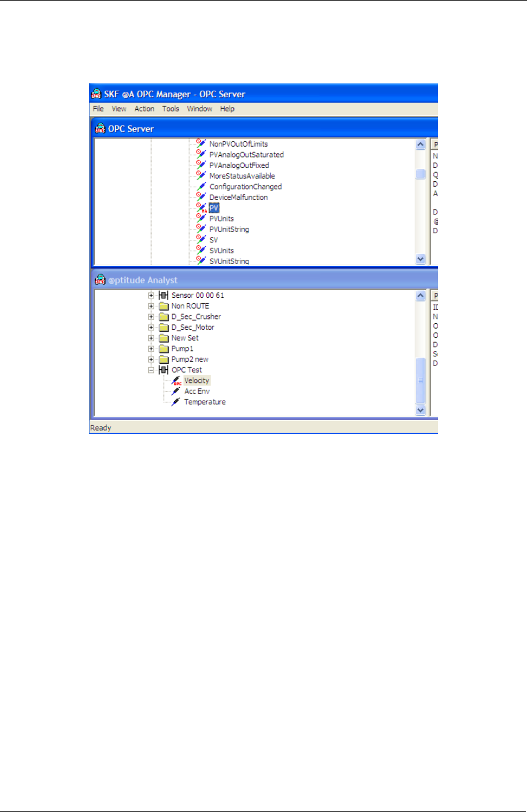Select the Velocity point
The width and height of the screenshot is (527, 812).
click(197, 381)
